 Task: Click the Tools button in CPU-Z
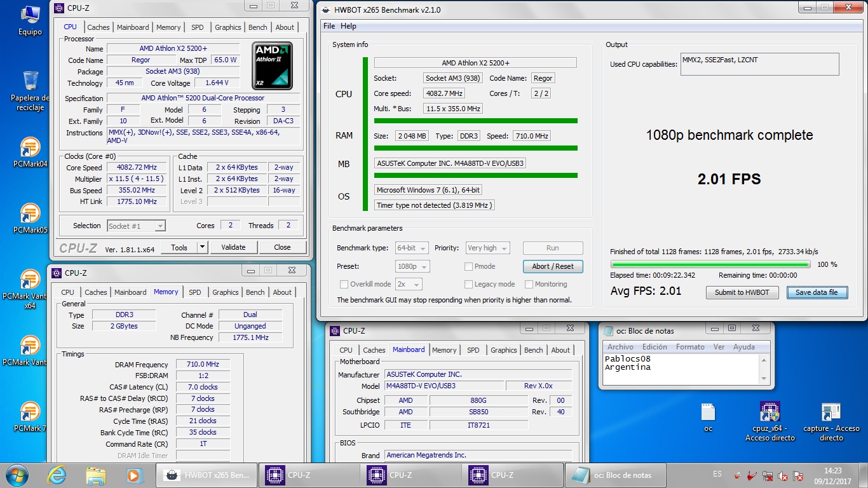179,247
